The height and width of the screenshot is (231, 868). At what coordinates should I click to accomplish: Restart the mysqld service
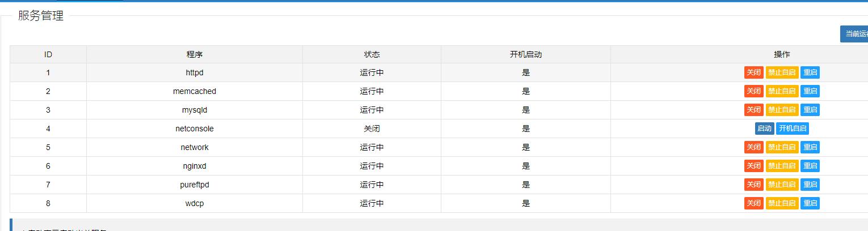click(810, 110)
